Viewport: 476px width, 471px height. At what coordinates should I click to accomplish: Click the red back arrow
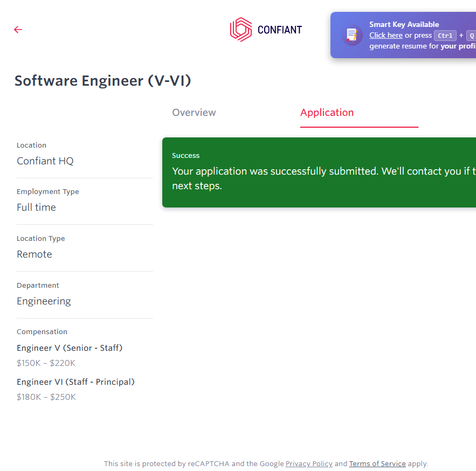coord(18,30)
